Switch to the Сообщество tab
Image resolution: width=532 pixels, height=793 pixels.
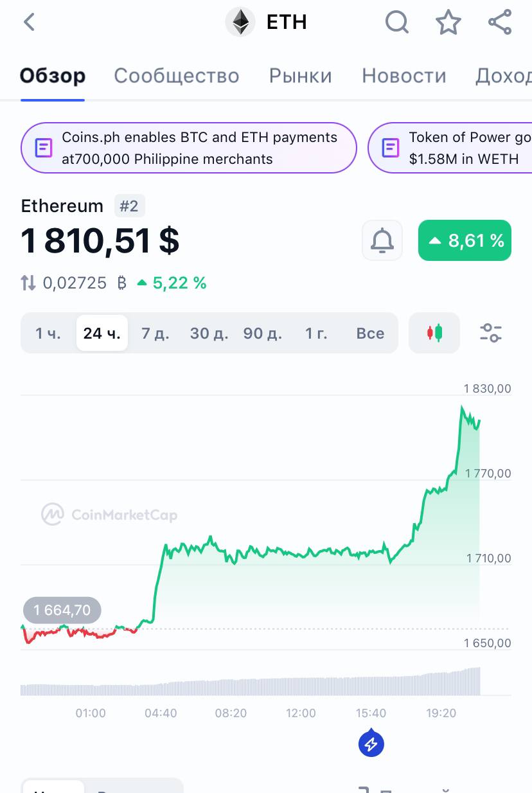[177, 76]
